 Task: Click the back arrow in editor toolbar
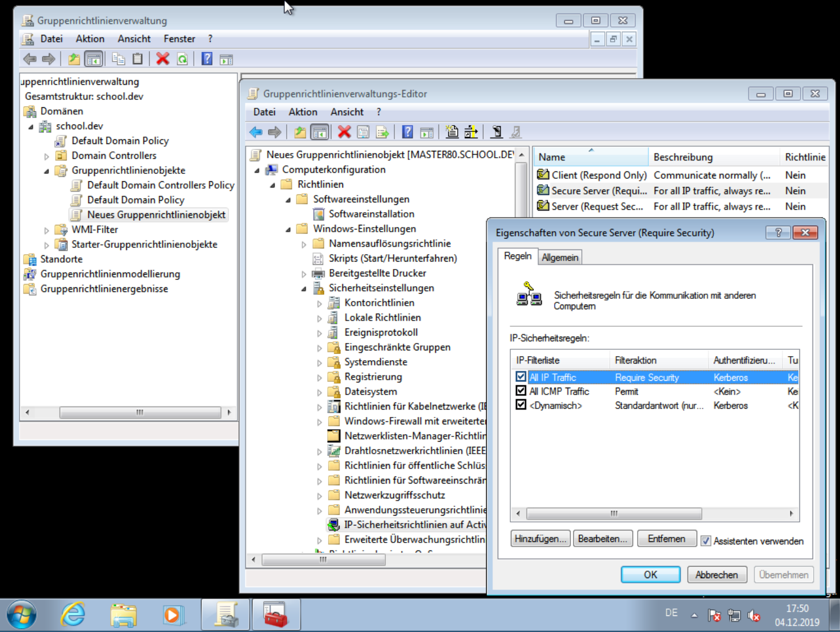tap(256, 132)
